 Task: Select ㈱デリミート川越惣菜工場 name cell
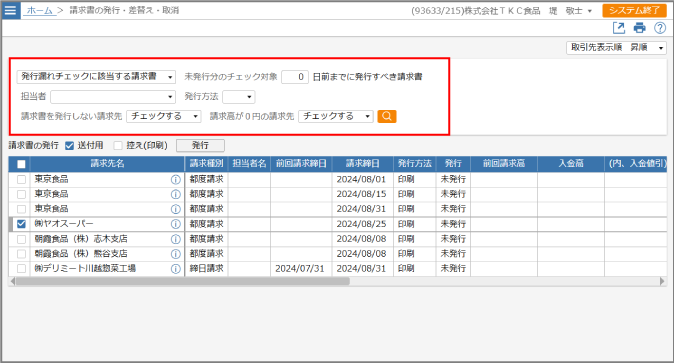pos(107,269)
